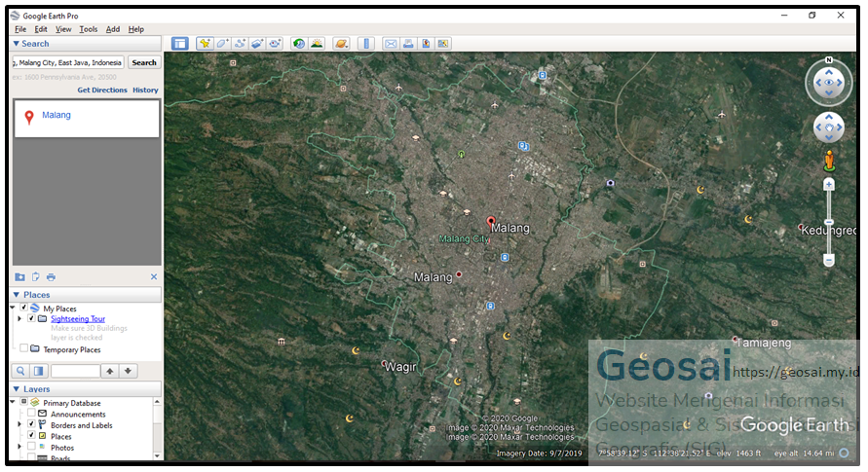Move item up with arrow button
The height and width of the screenshot is (472, 868).
coord(110,371)
